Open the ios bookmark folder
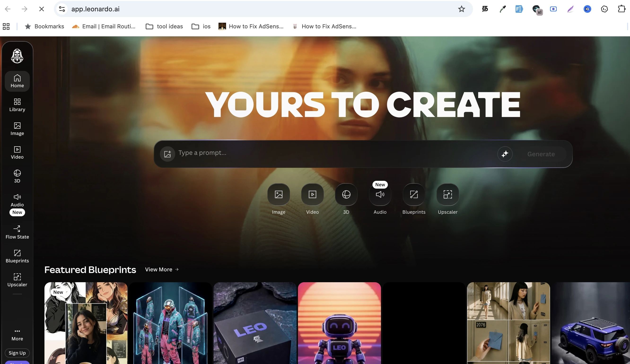 pyautogui.click(x=201, y=26)
